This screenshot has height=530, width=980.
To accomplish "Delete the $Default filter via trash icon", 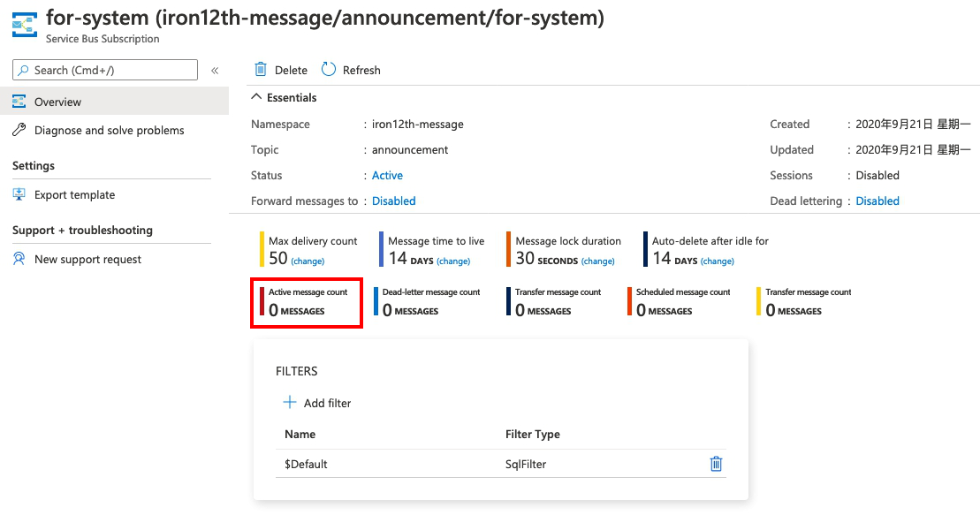I will click(x=717, y=464).
